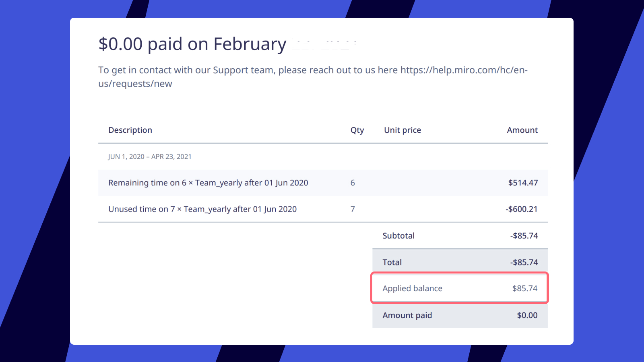Image resolution: width=644 pixels, height=362 pixels.
Task: Select the Remaining time on 6 × Team_yearly row
Action: pyautogui.click(x=323, y=183)
